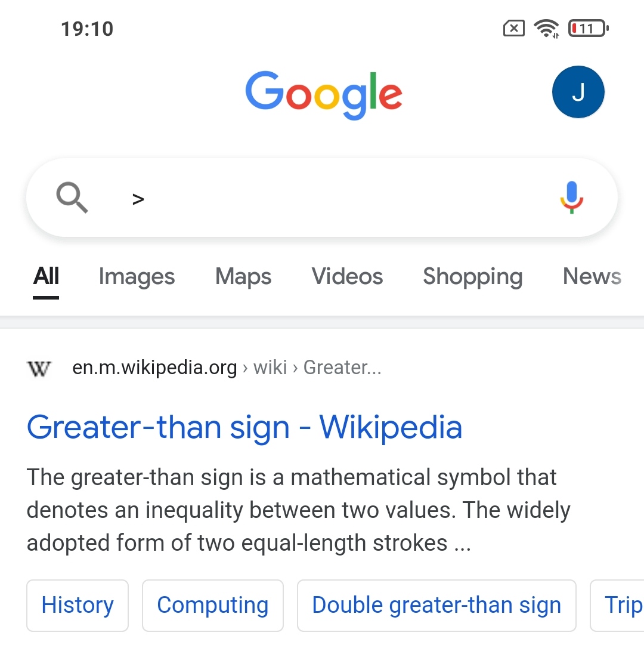This screenshot has height=651, width=644.
Task: Tap the voice search microphone icon
Action: pyautogui.click(x=572, y=198)
